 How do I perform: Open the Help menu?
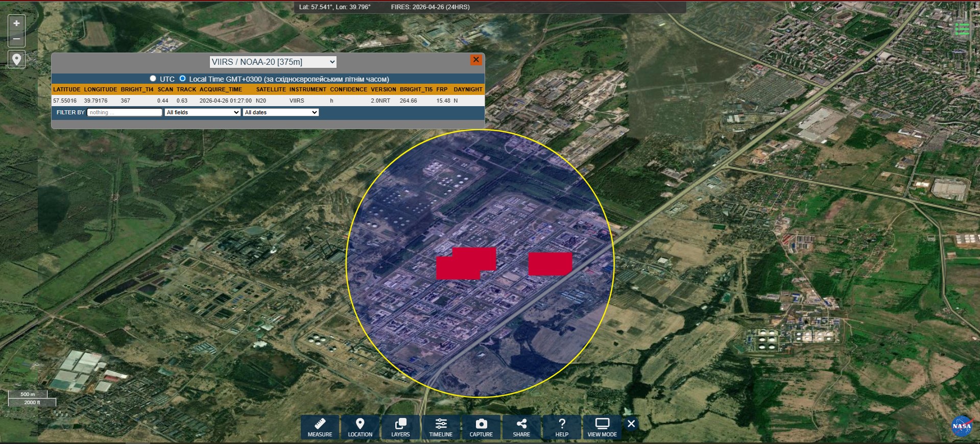tap(562, 427)
